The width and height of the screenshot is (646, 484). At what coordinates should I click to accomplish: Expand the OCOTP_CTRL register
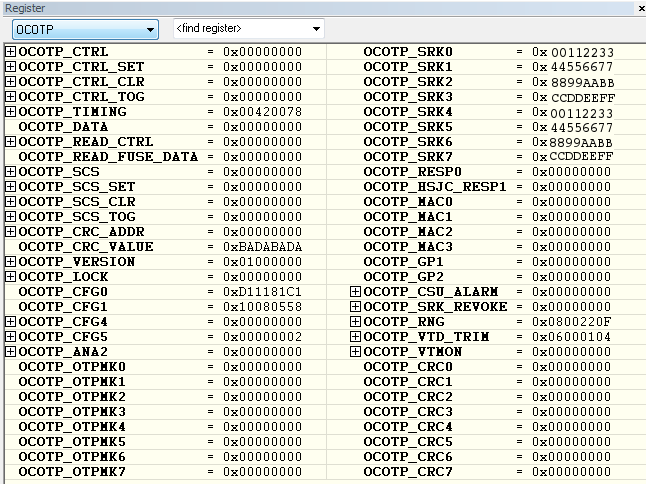(x=10, y=51)
